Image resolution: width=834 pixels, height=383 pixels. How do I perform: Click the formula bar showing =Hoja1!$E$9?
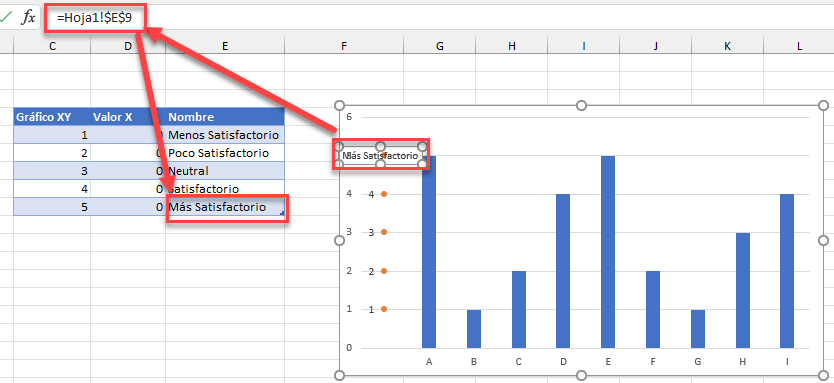(95, 18)
